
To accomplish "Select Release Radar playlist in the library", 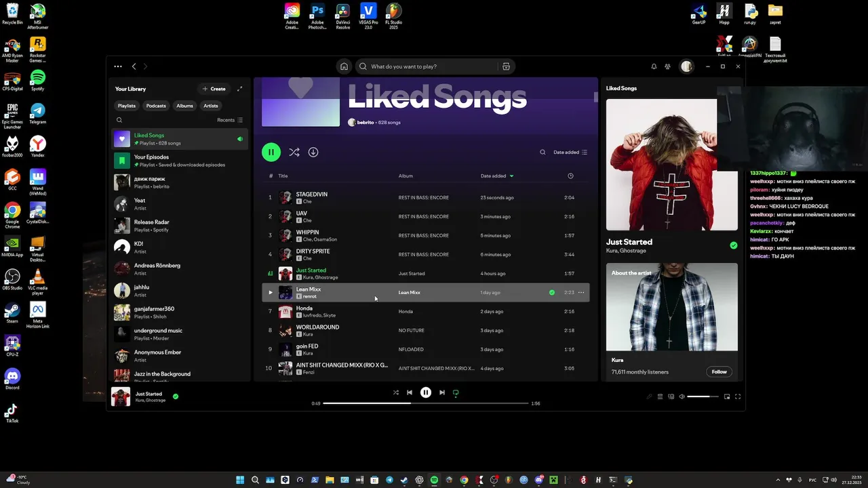I will tap(180, 226).
